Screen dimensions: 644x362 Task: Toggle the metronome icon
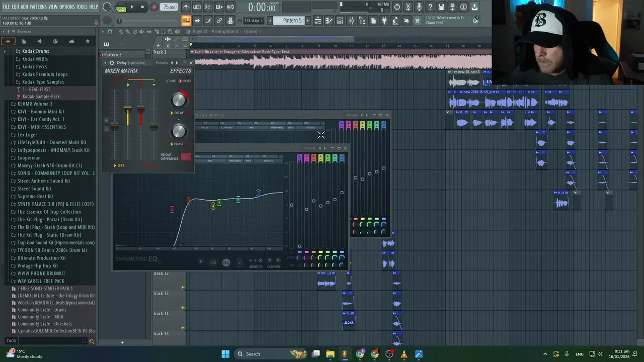click(x=187, y=7)
